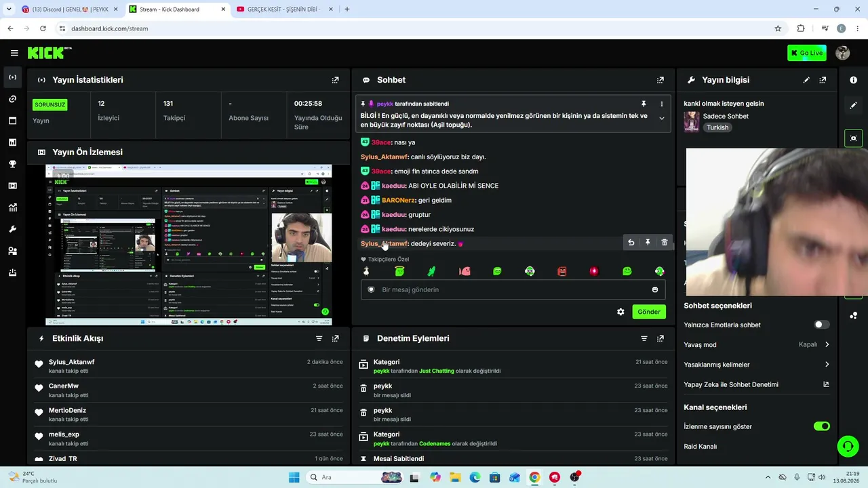Toggle İzlenme sayısını göster switch
Viewport: 868px width, 488px height.
coord(821,426)
